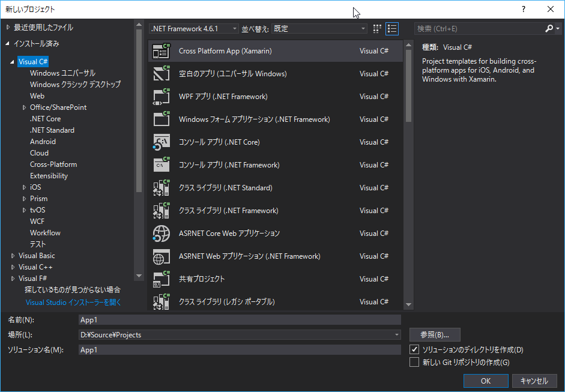
Task: Select Windows ユニバーサル category
Action: [62, 73]
